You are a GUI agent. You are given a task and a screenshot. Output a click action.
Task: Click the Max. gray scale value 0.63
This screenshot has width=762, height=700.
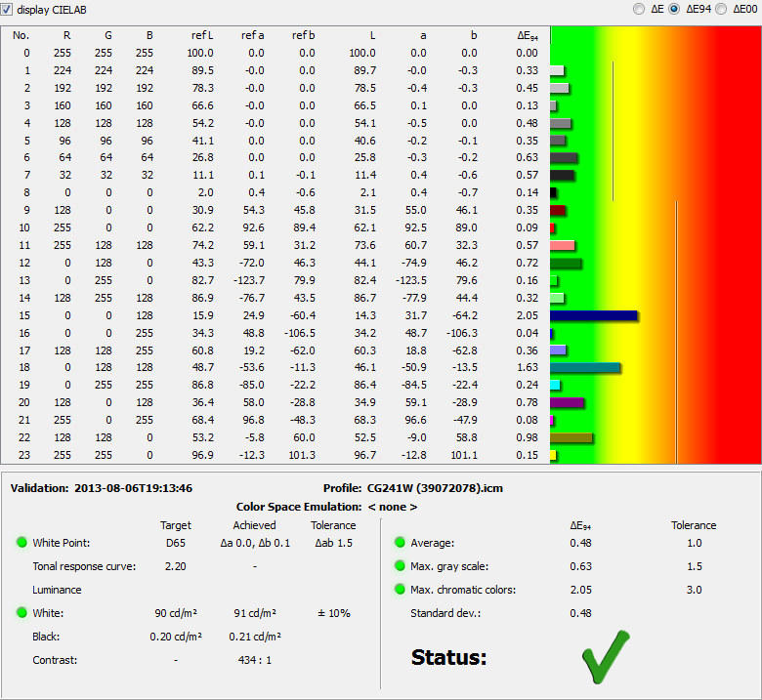(580, 566)
